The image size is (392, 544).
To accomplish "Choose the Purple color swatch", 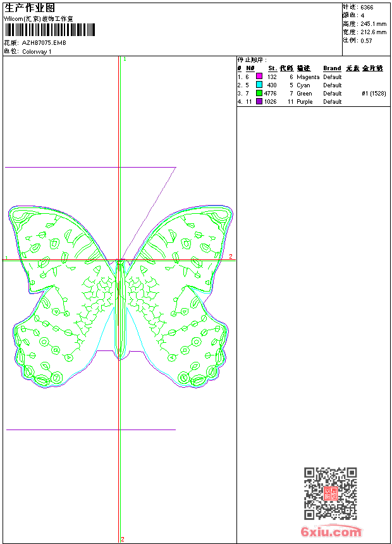I will (x=259, y=101).
